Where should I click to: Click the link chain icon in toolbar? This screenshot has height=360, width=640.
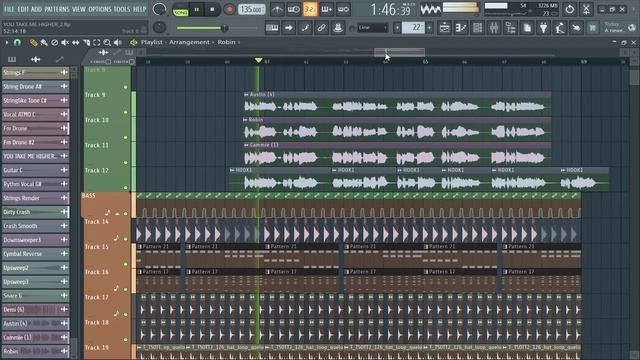322,28
